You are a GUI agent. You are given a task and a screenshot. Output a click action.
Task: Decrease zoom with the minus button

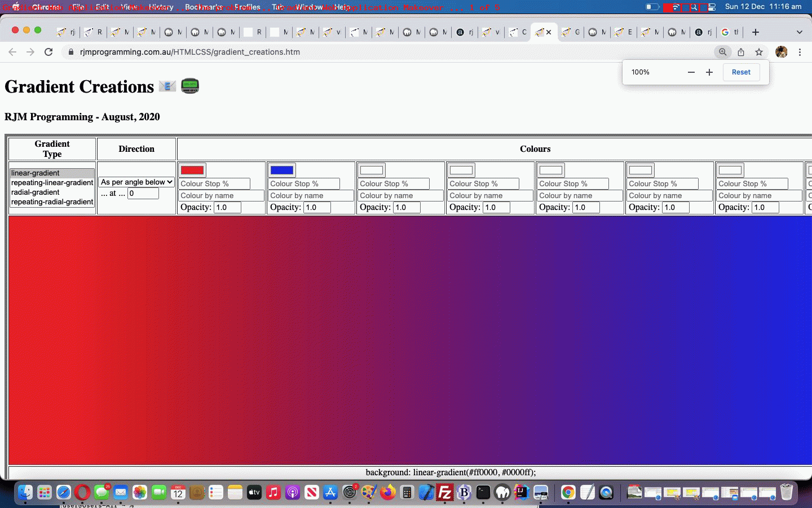coord(691,72)
